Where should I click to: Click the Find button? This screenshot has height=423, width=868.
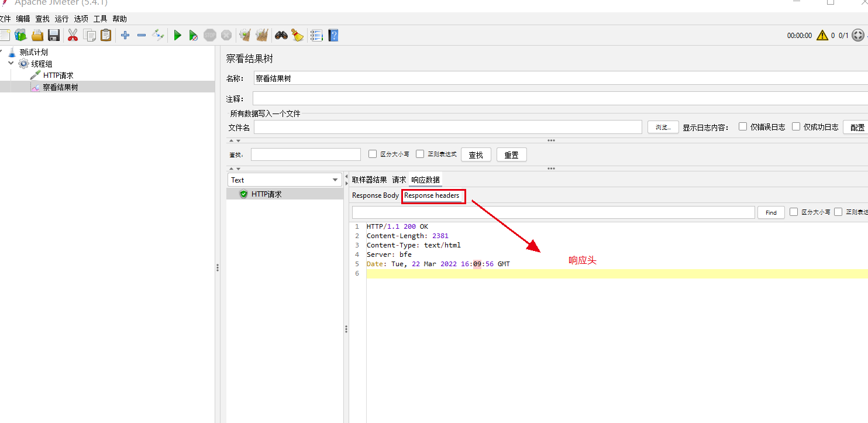[x=771, y=212]
